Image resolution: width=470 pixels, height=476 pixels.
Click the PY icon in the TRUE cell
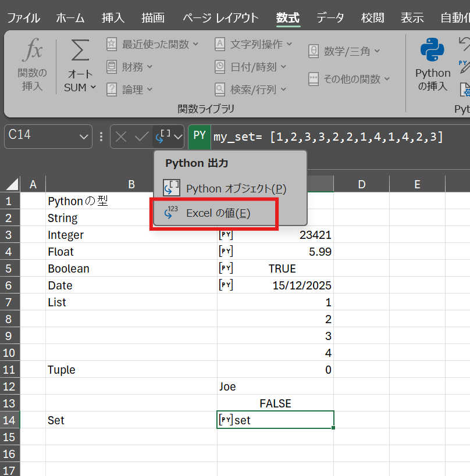click(226, 269)
